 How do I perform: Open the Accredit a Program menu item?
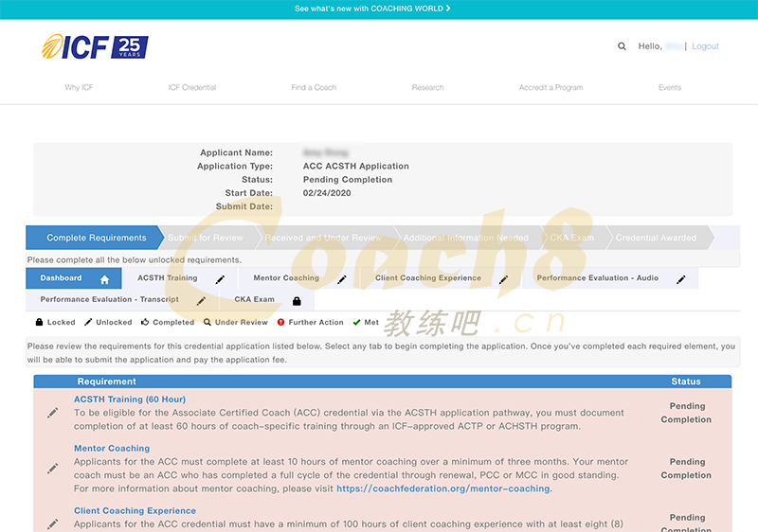(x=550, y=88)
